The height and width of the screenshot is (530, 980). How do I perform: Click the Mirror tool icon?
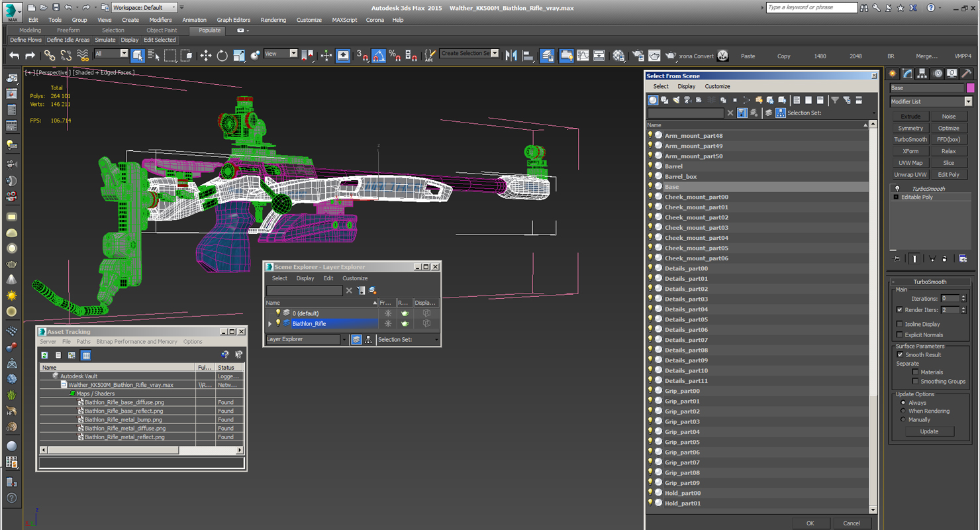click(511, 56)
